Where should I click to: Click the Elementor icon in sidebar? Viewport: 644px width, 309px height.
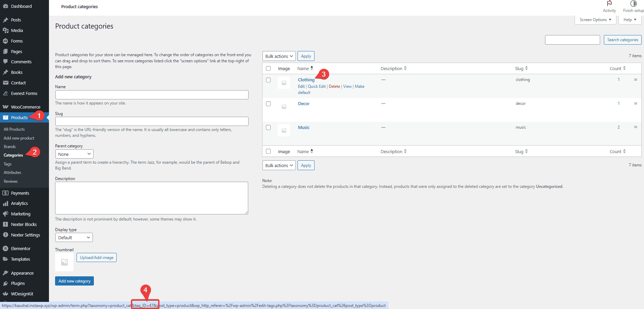[x=5, y=248]
